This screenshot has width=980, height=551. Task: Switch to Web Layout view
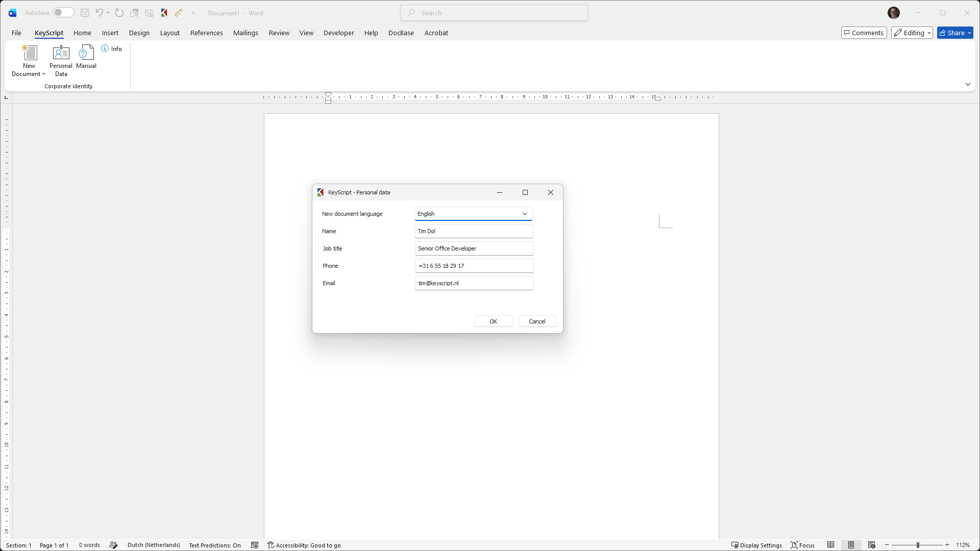click(x=871, y=545)
